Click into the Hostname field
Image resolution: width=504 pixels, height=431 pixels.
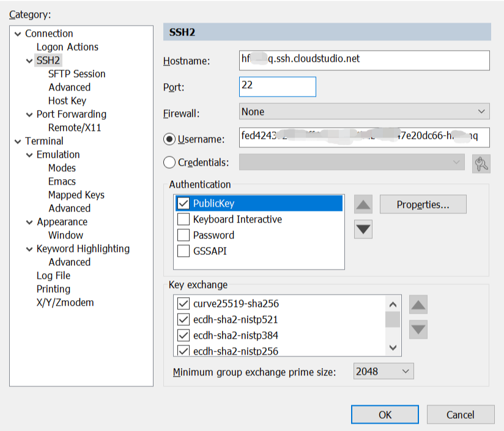[364, 61]
